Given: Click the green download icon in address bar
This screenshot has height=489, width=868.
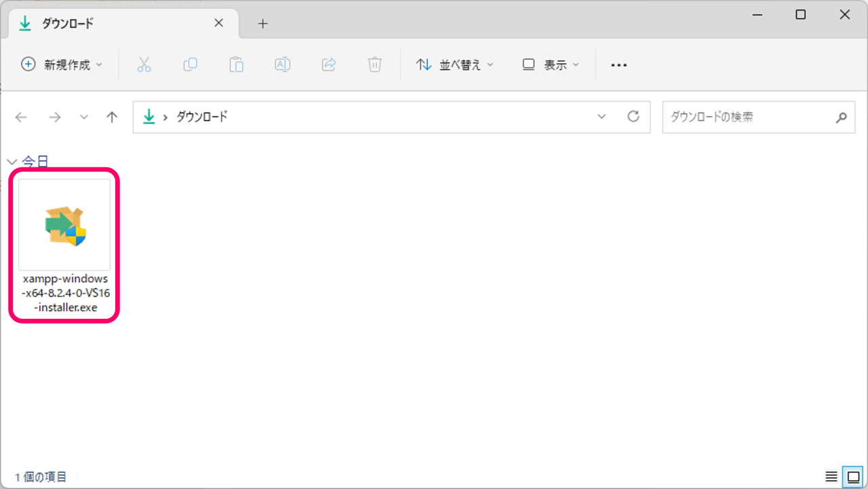Looking at the screenshot, I should (x=149, y=117).
